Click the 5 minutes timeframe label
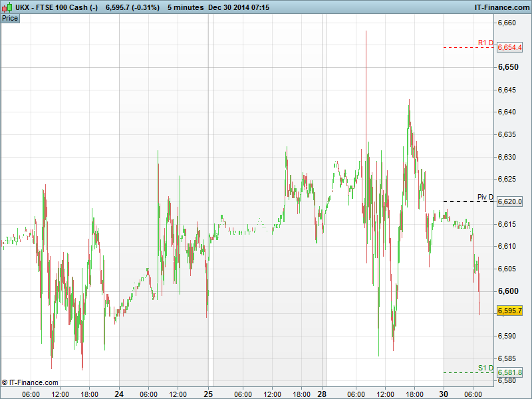The height and width of the screenshot is (399, 532). [x=184, y=7]
